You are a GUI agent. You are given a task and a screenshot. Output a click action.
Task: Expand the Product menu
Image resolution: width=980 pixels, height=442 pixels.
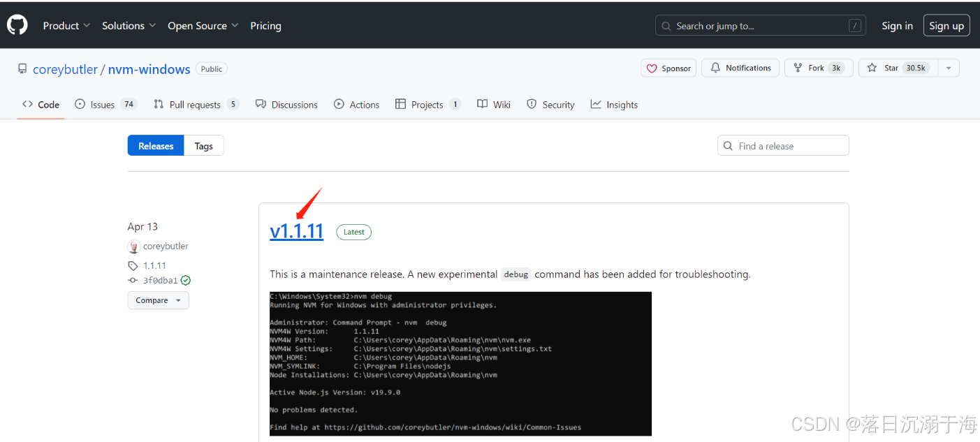tap(66, 26)
